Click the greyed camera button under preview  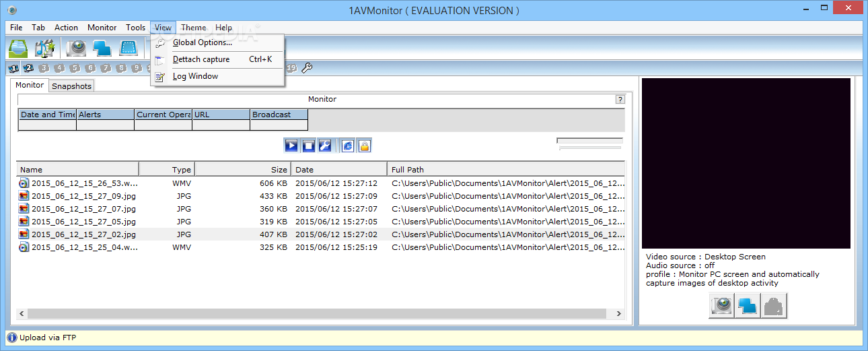coord(773,306)
